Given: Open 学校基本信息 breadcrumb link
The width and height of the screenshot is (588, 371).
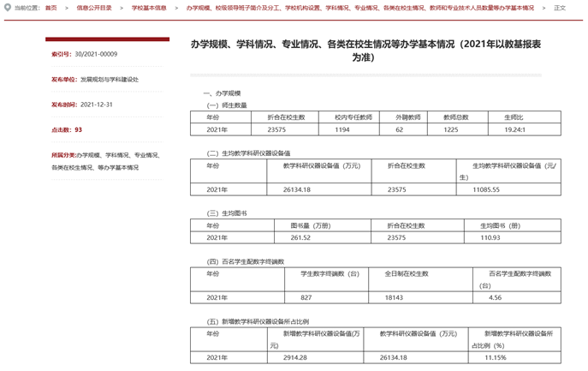Looking at the screenshot, I should pos(149,8).
